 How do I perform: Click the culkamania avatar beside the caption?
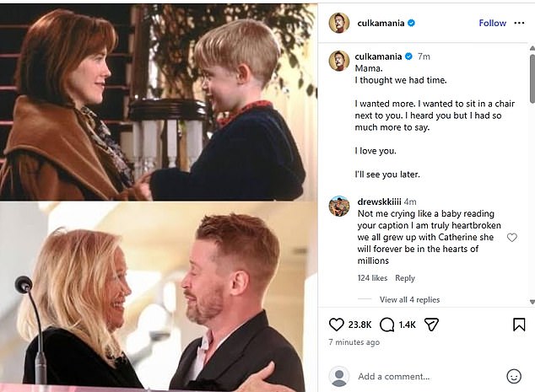point(339,60)
